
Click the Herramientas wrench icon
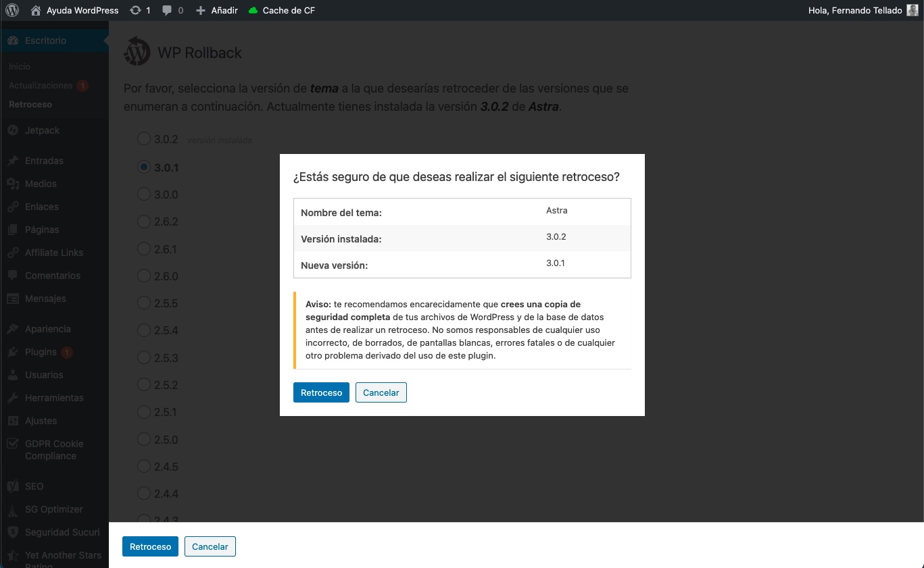tap(12, 398)
